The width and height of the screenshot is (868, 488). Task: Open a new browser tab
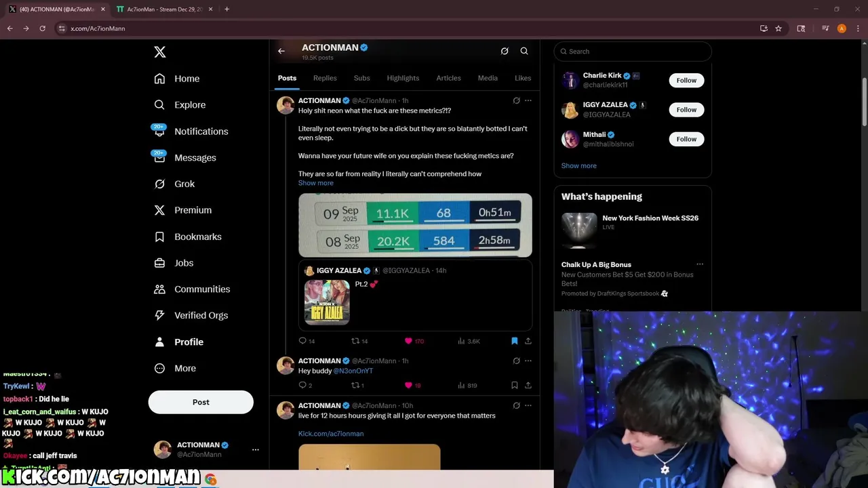pos(226,9)
